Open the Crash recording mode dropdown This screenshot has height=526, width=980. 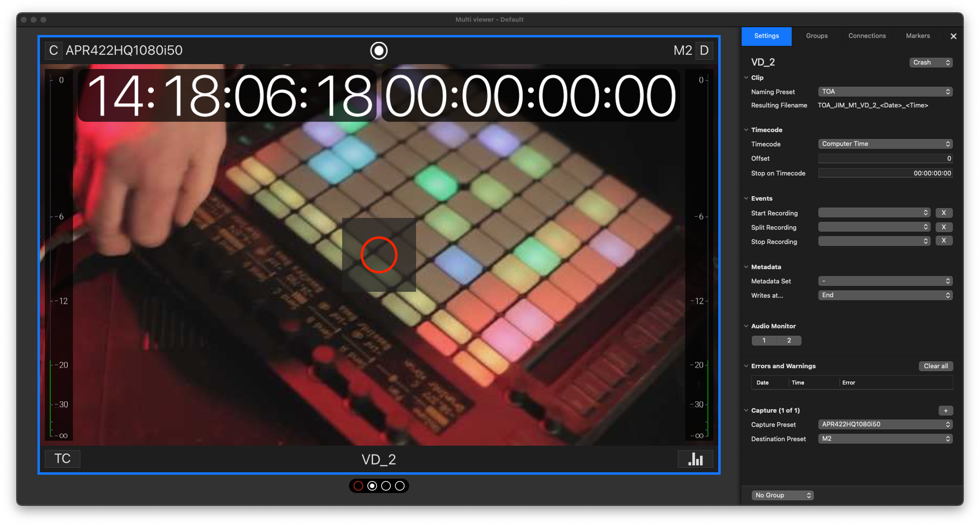[931, 63]
